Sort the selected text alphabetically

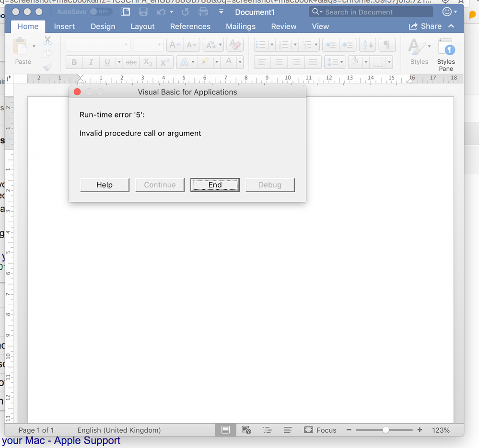click(x=367, y=44)
